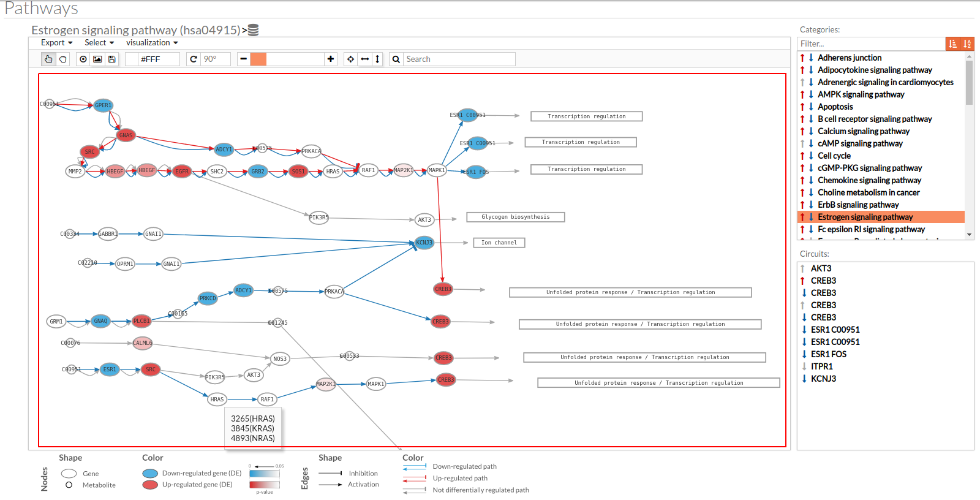Screen dimensions: 980x500
Task: Click the KCNJ3 node in the pathway graph
Action: [x=424, y=243]
